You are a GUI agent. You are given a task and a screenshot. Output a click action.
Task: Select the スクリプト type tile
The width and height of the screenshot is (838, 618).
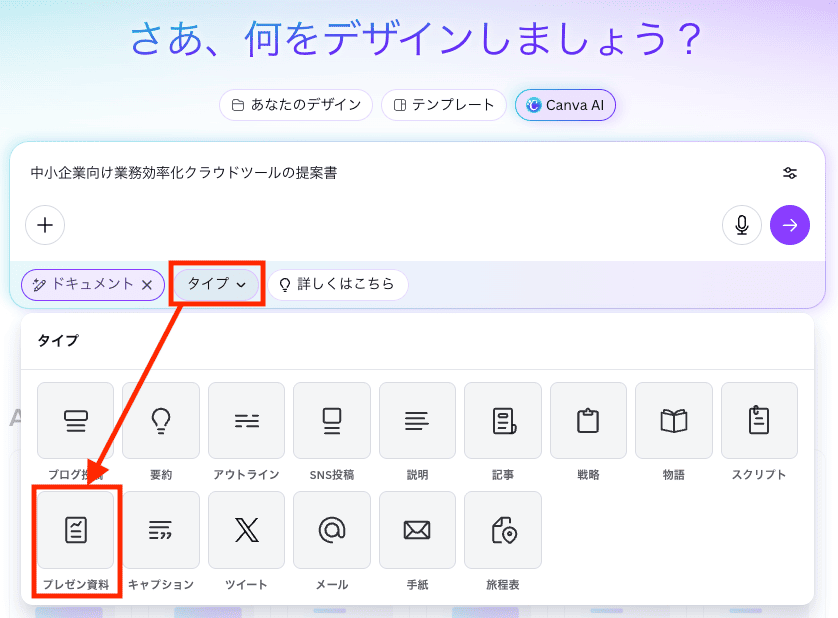click(x=759, y=421)
